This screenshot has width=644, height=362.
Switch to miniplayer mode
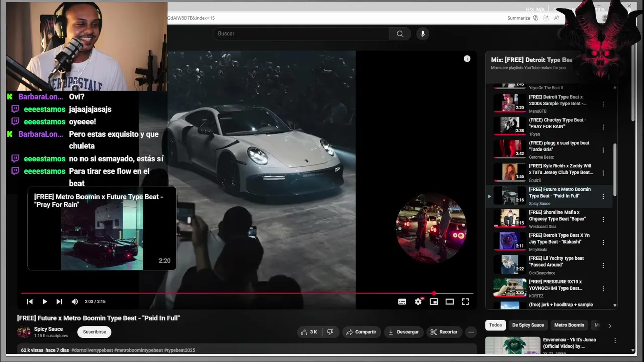pyautogui.click(x=434, y=302)
